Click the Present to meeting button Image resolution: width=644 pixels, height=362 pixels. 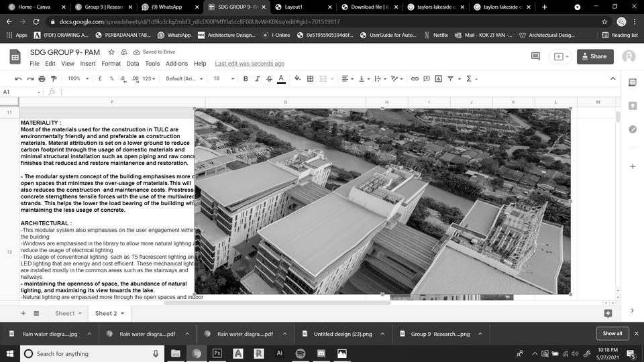click(561, 56)
